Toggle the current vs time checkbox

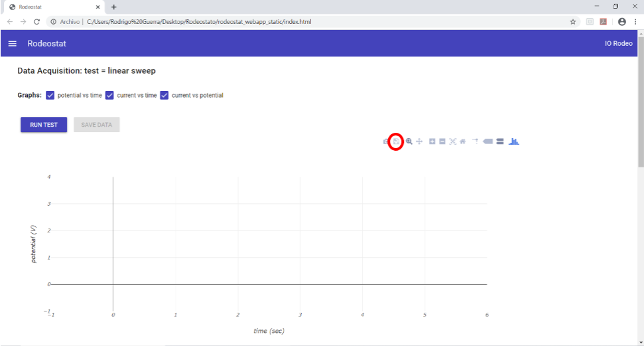pos(110,96)
